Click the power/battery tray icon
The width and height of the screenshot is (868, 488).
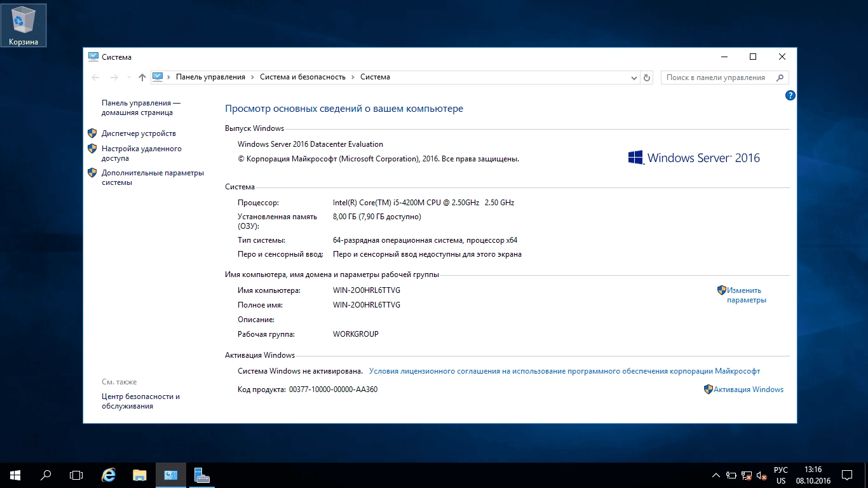coord(731,475)
